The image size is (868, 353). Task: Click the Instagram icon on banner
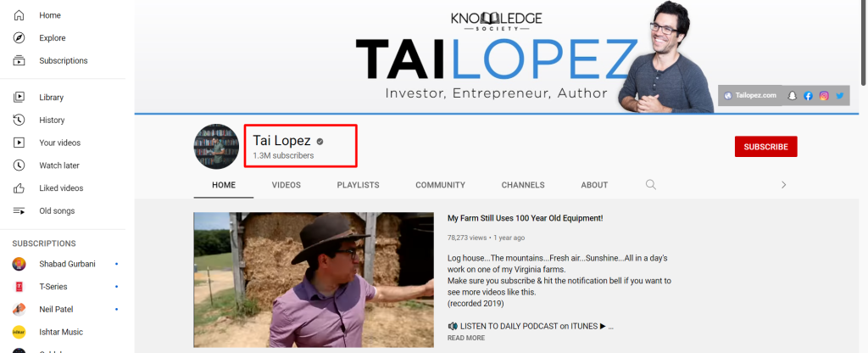[824, 95]
